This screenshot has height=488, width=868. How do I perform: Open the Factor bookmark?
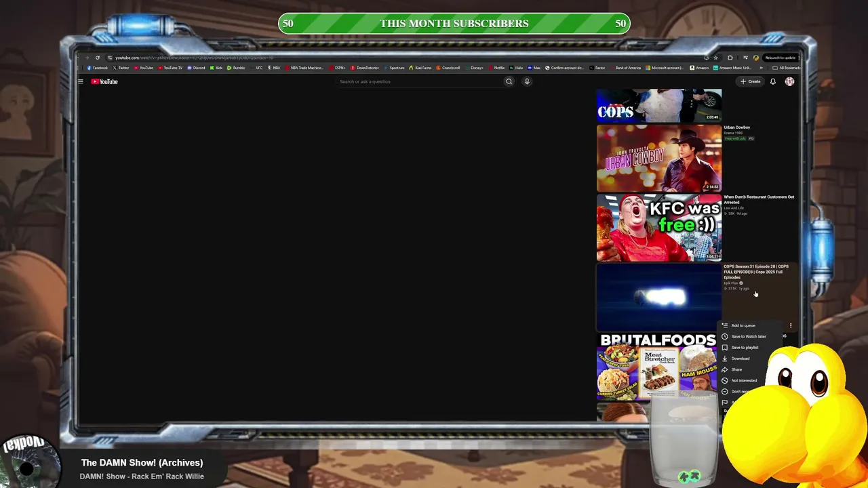(x=598, y=68)
